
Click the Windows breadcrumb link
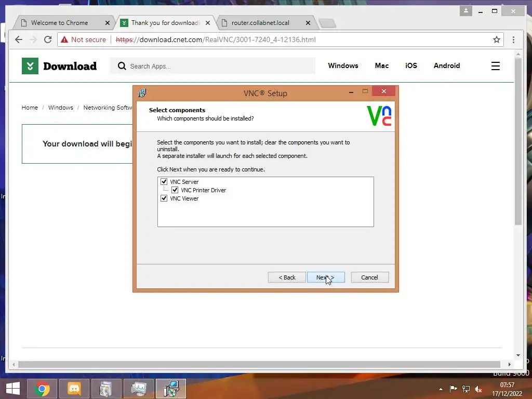coord(61,108)
